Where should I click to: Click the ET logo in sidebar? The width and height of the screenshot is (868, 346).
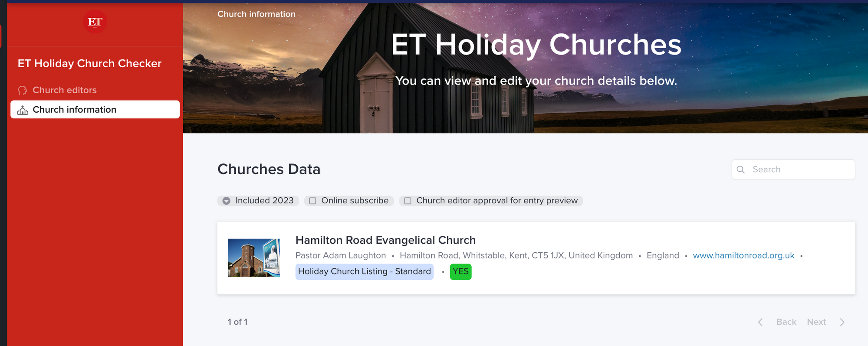pyautogui.click(x=95, y=22)
